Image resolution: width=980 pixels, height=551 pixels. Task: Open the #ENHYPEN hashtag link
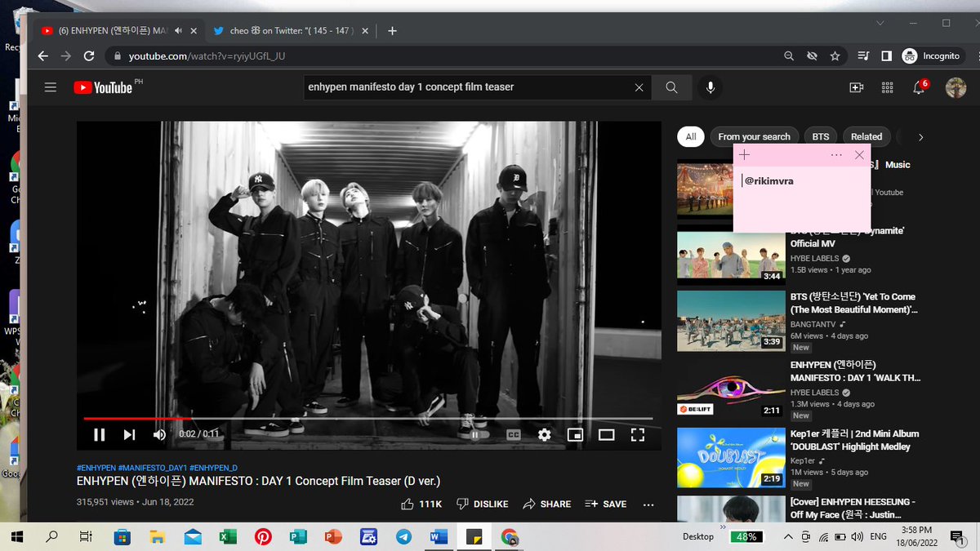(x=96, y=468)
